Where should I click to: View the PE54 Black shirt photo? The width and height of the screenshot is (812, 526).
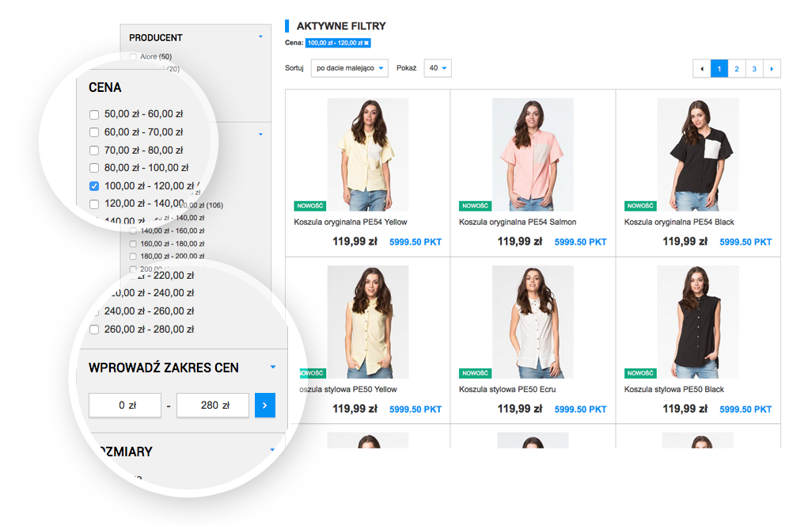click(x=698, y=154)
